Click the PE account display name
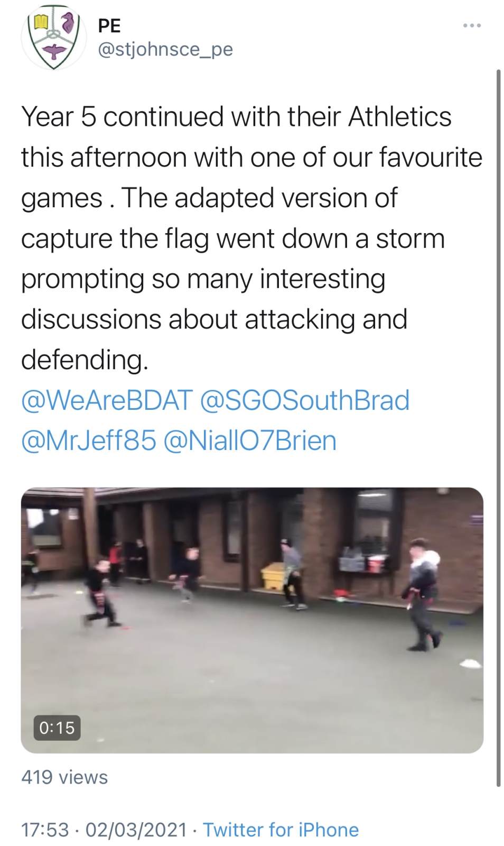Screen dimensions: 504x846 (109, 25)
